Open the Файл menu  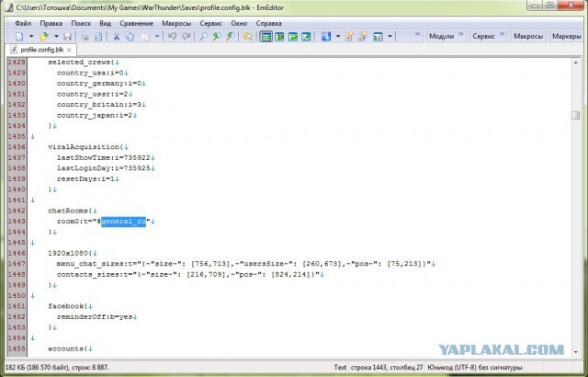23,23
